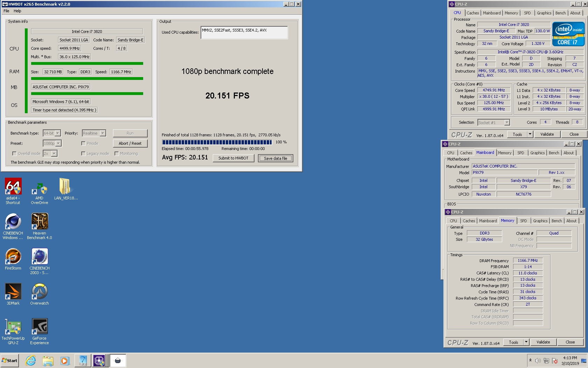Viewport: 588px width, 368px height.
Task: Toggle the Legacy mode checkbox
Action: click(83, 154)
